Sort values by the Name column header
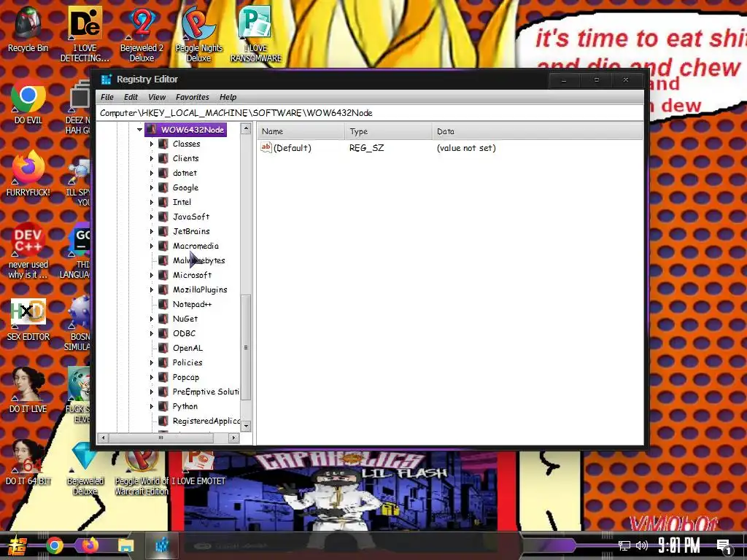747x560 pixels. [301, 131]
